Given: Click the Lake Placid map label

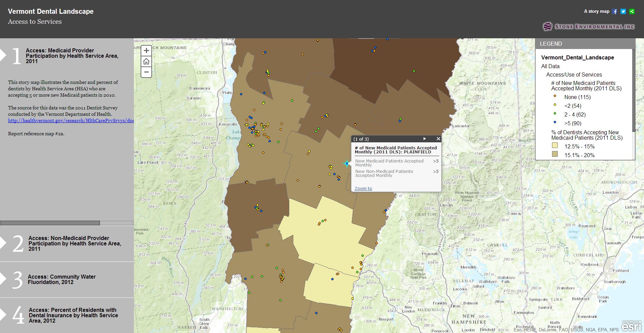Looking at the screenshot, I should pyautogui.click(x=148, y=162).
